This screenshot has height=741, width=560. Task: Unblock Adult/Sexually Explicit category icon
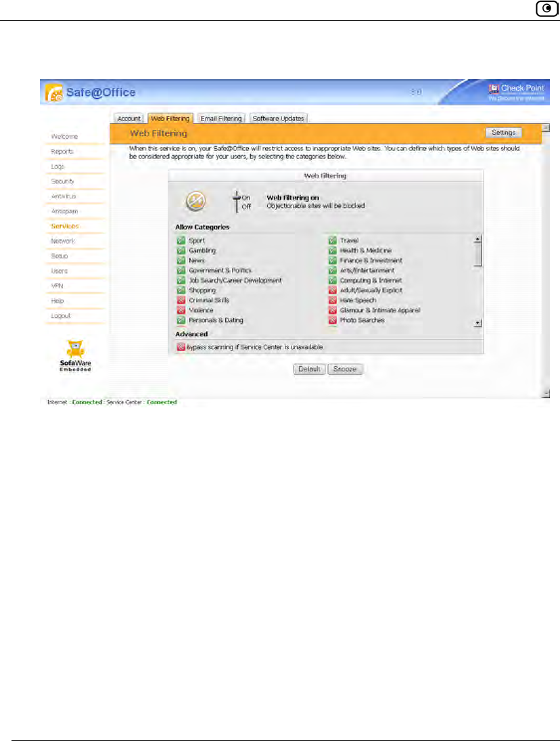click(332, 290)
